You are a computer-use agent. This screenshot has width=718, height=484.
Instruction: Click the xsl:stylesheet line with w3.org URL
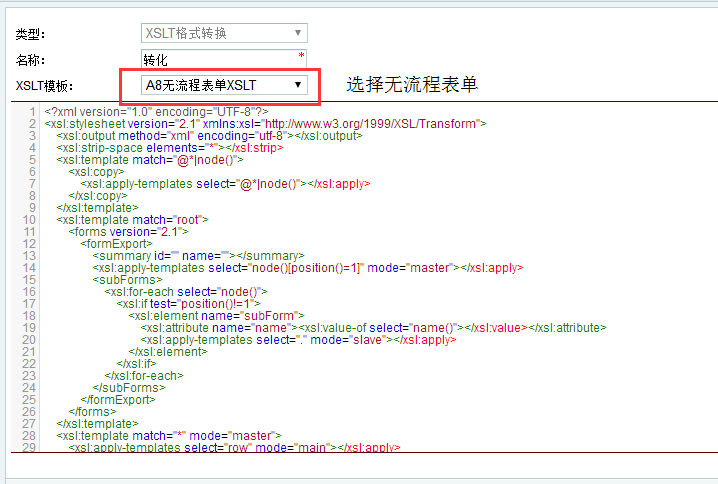click(266, 124)
